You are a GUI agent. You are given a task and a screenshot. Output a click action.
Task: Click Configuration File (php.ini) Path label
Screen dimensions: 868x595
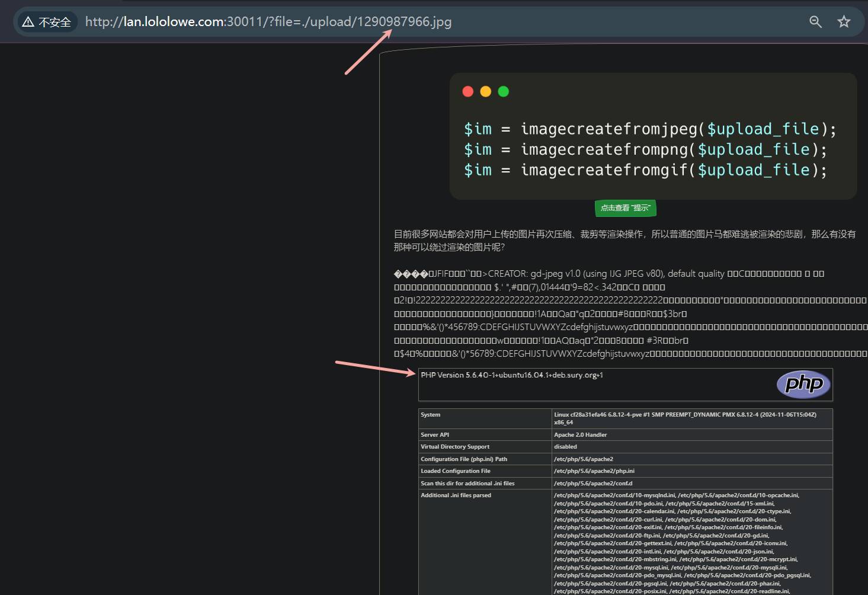coord(464,459)
